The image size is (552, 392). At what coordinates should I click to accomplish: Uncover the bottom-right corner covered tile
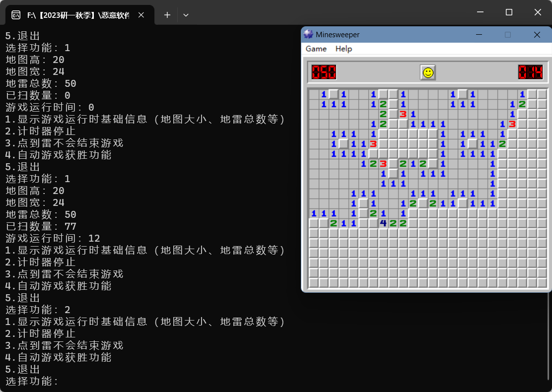(x=542, y=283)
